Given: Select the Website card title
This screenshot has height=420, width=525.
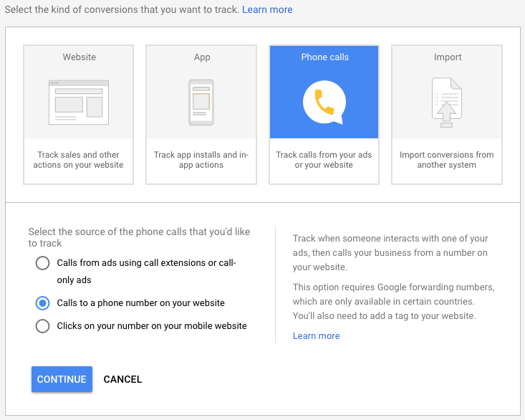Looking at the screenshot, I should [x=79, y=57].
